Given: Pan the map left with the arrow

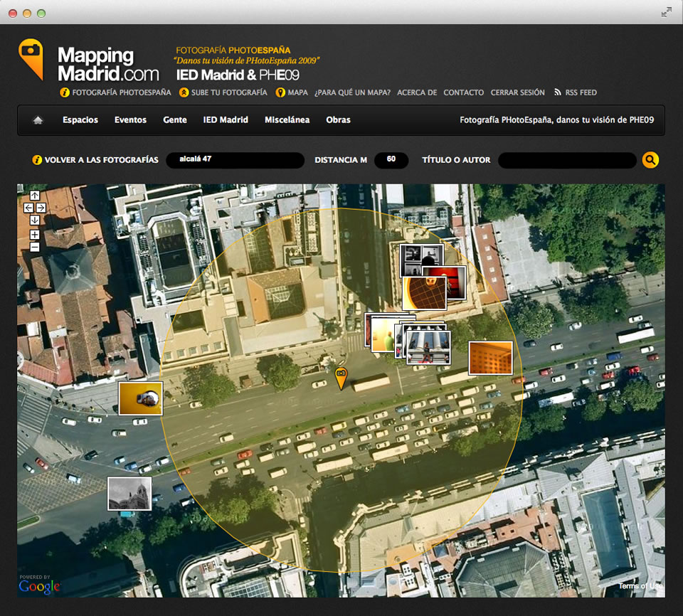Looking at the screenshot, I should pyautogui.click(x=28, y=208).
